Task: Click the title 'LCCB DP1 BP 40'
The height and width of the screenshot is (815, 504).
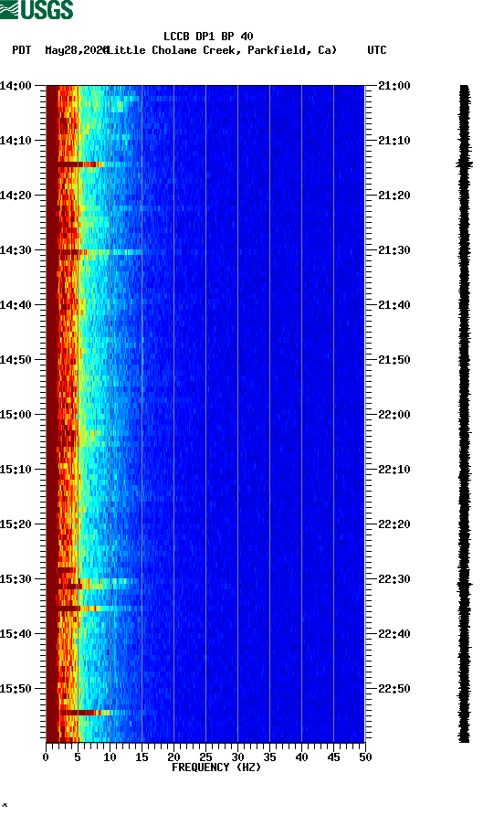Action: pyautogui.click(x=208, y=37)
